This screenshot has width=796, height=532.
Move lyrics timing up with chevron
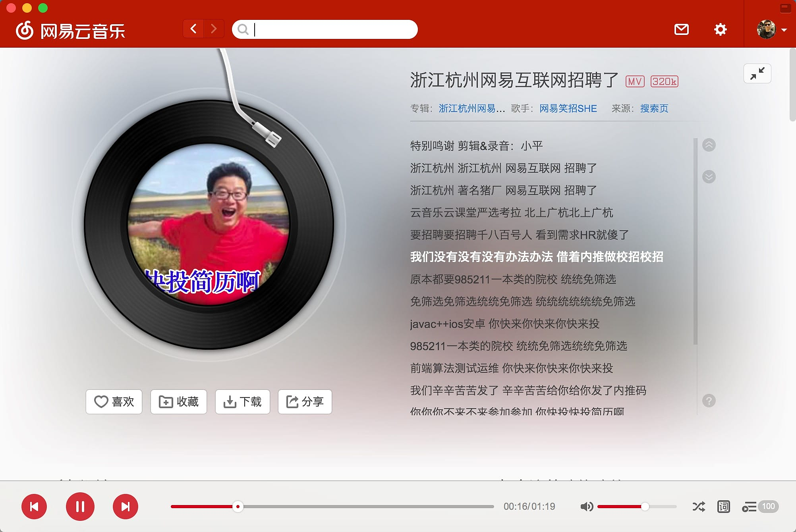709,145
